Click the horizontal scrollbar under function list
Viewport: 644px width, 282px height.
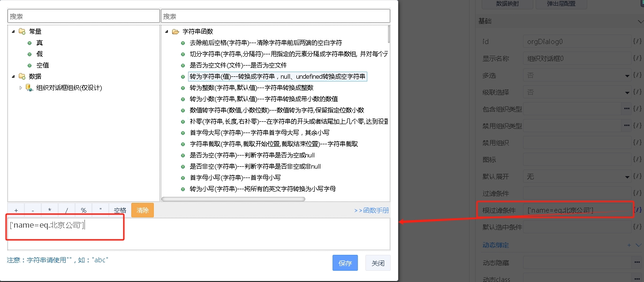point(233,199)
